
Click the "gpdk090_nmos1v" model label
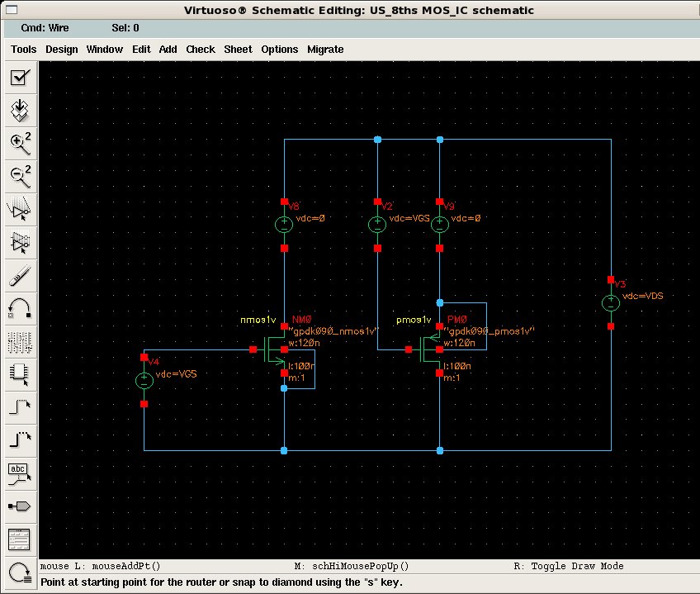point(333,331)
